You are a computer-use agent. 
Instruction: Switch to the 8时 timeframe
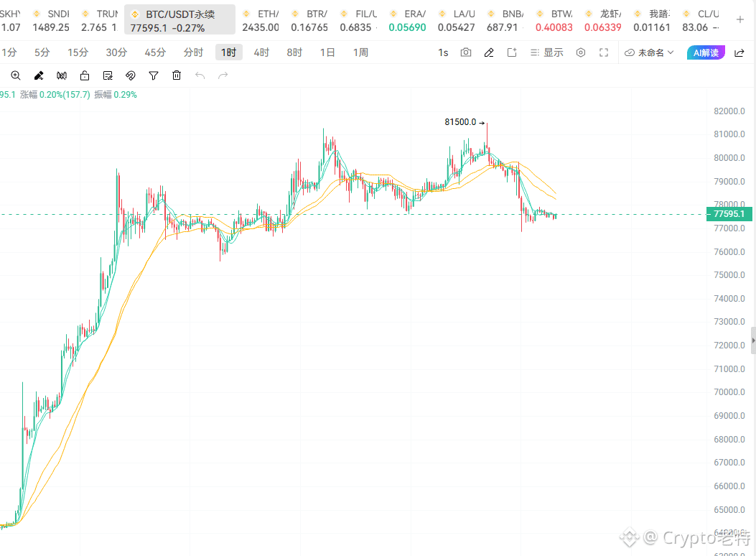click(294, 52)
